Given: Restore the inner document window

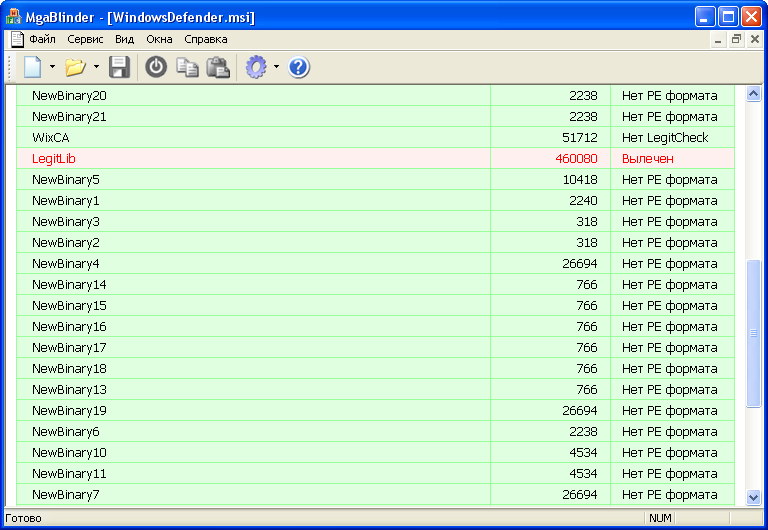Looking at the screenshot, I should (x=736, y=40).
